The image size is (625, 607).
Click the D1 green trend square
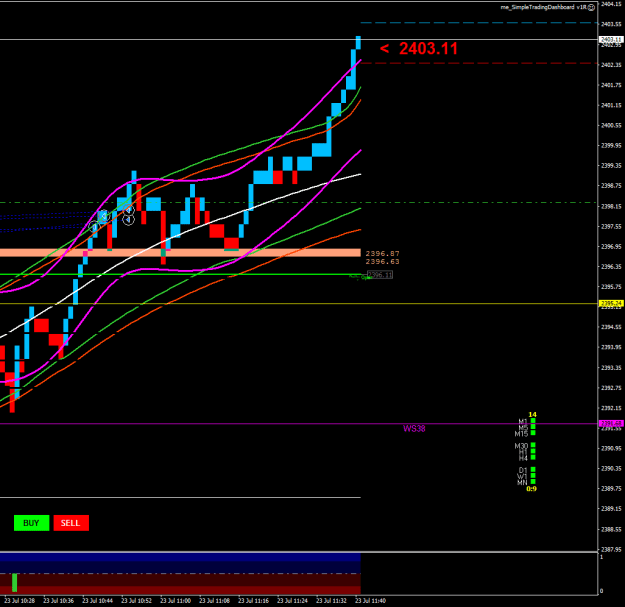(533, 469)
